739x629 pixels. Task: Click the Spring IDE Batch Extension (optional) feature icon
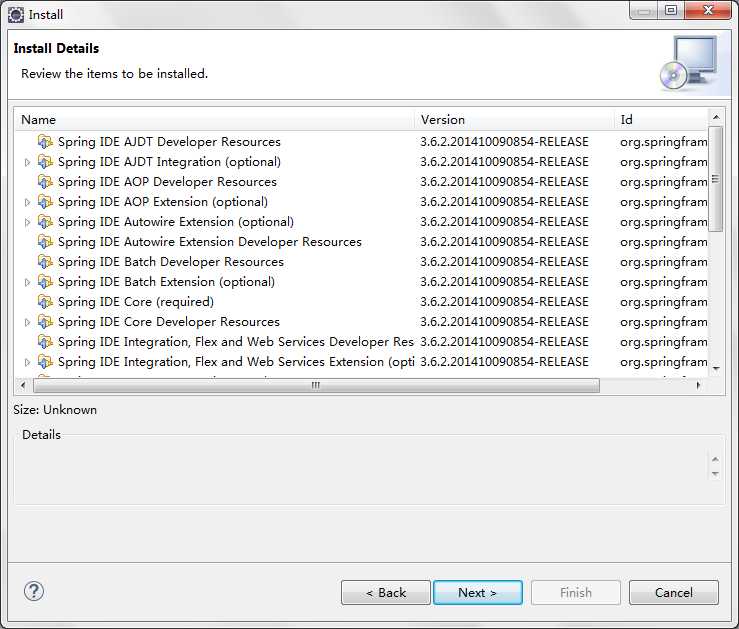(x=45, y=282)
